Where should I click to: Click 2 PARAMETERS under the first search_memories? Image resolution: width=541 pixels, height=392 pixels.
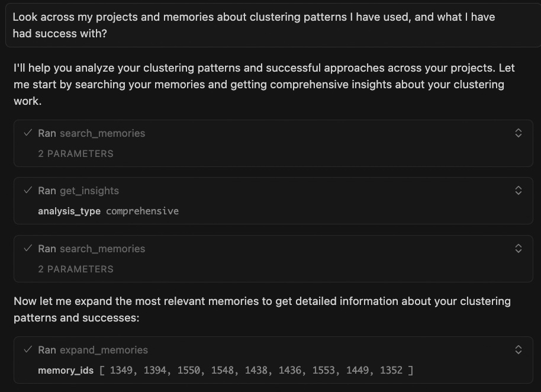[x=76, y=153]
